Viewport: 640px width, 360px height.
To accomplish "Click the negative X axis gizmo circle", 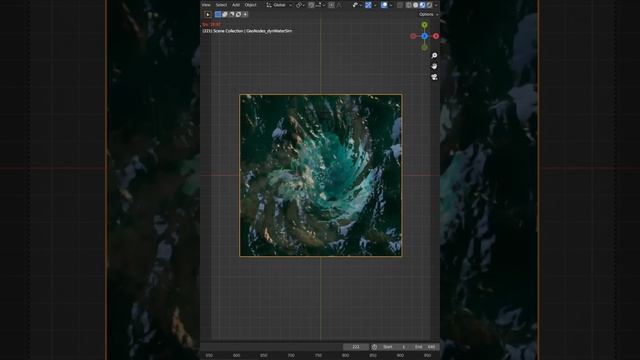I will coord(413,36).
